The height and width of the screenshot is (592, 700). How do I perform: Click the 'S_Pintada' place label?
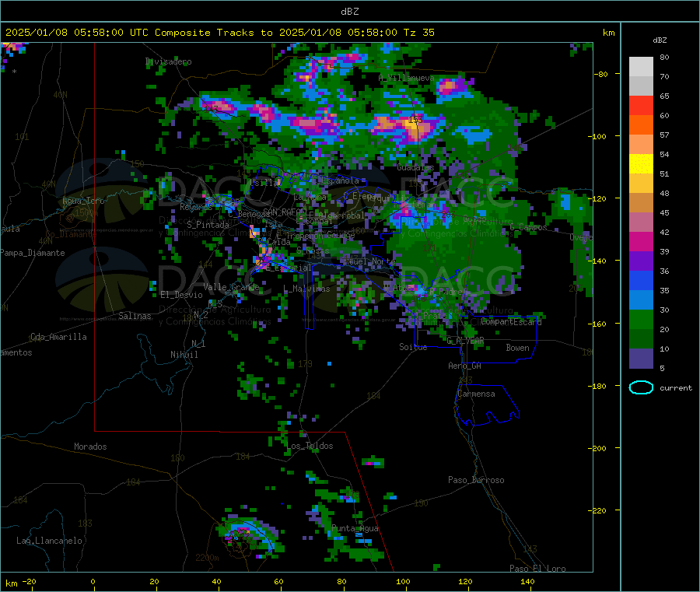click(208, 225)
